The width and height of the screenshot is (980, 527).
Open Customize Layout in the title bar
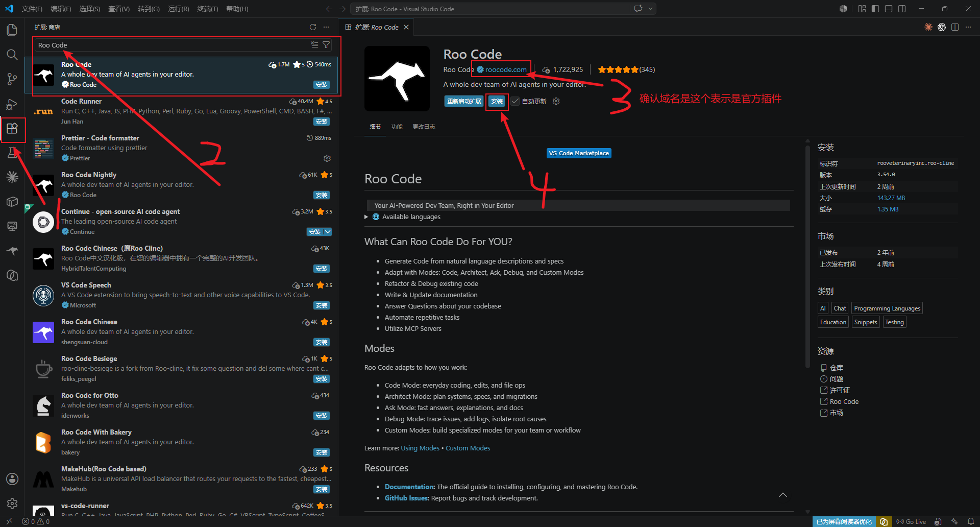click(x=862, y=9)
